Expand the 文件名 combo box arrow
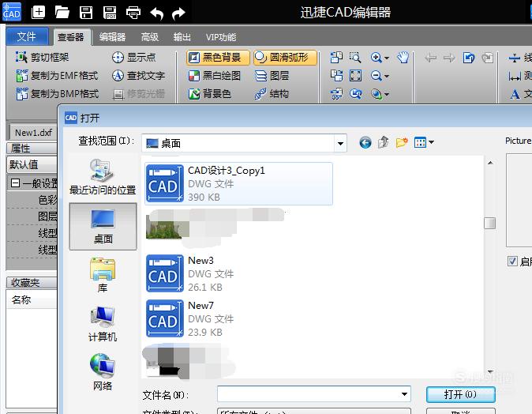 click(404, 394)
